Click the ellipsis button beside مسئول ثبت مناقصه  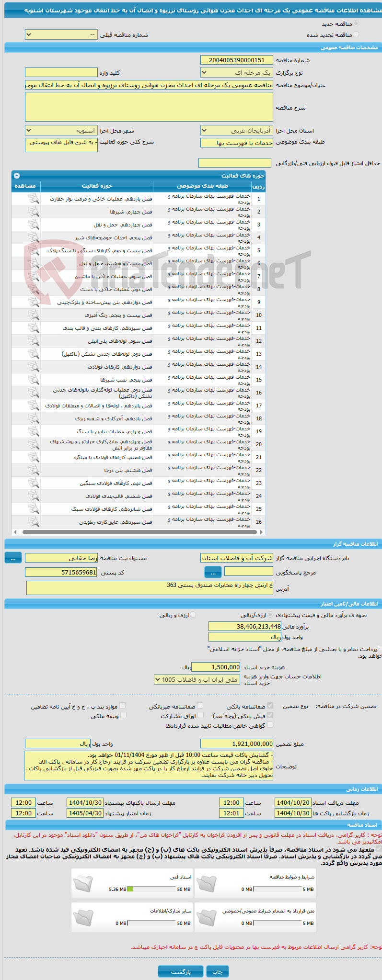pos(13,558)
